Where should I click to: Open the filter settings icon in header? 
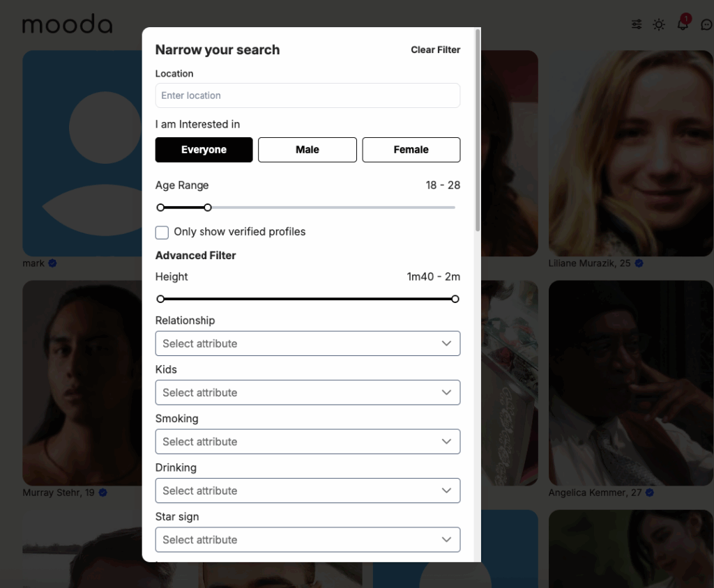637,24
